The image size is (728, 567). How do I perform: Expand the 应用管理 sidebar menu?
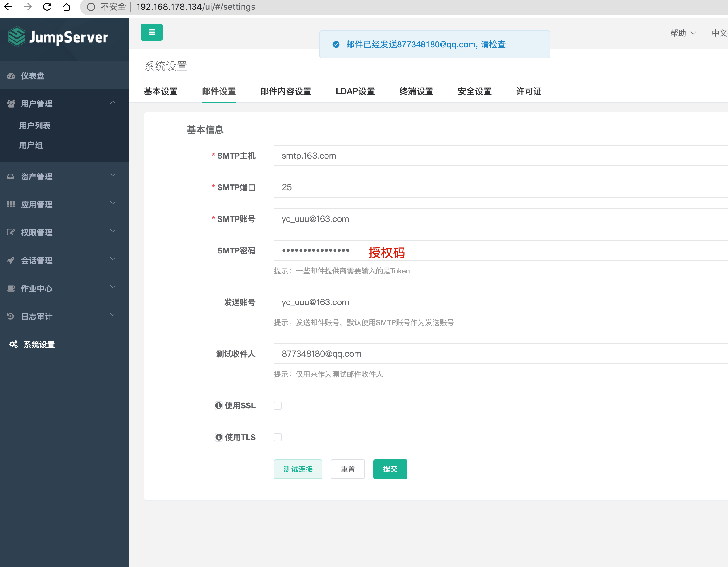click(64, 204)
